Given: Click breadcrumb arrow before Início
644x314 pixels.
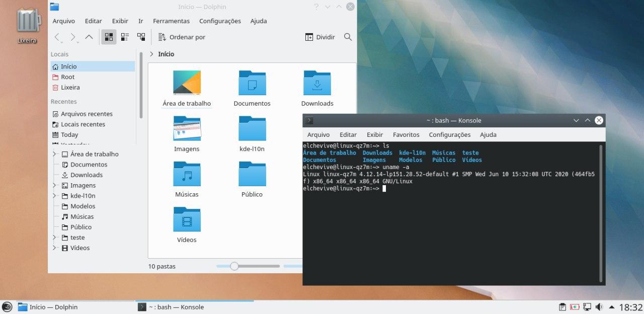Looking at the screenshot, I should point(151,54).
